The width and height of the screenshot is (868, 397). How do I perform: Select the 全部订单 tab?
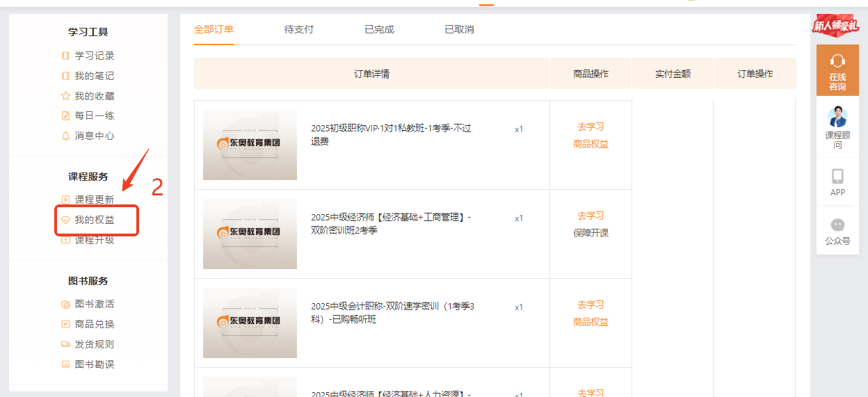214,29
